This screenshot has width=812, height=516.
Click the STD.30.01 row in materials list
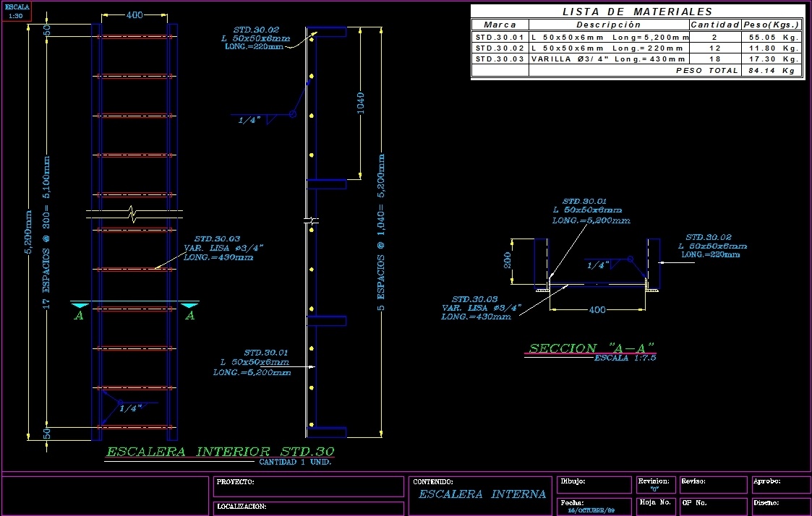tap(499, 38)
